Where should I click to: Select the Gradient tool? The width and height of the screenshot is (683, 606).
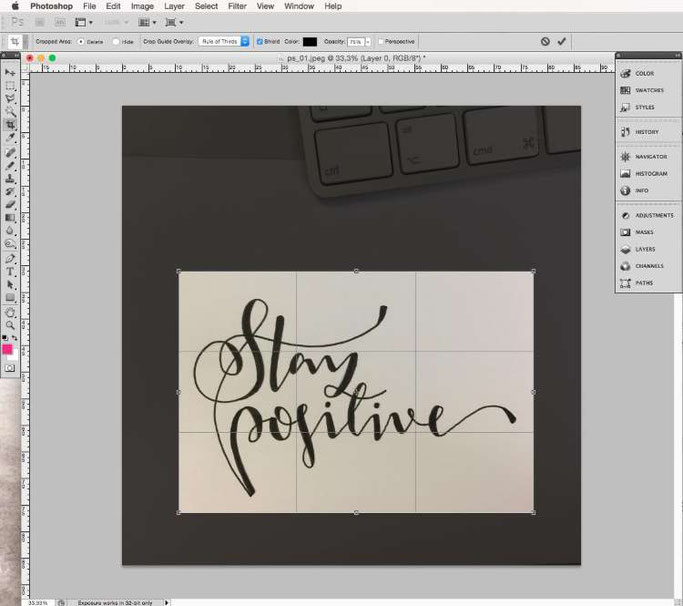pos(10,218)
